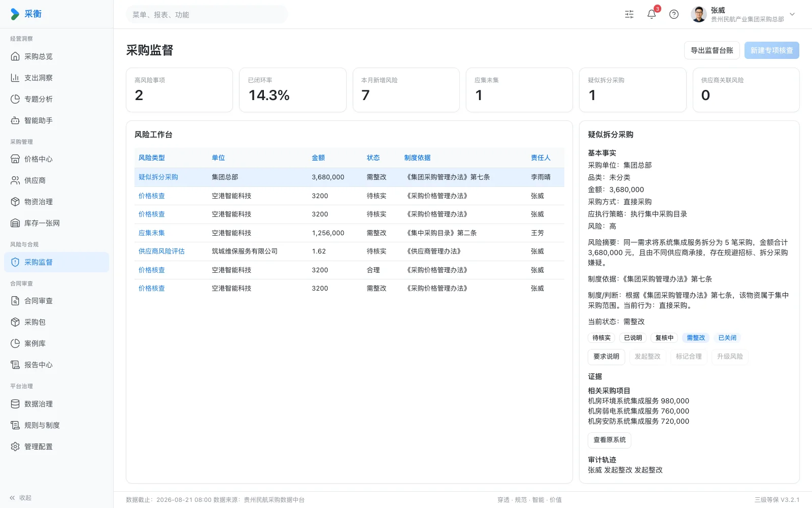Click 查看原系统 button
812x508 pixels.
click(610, 440)
